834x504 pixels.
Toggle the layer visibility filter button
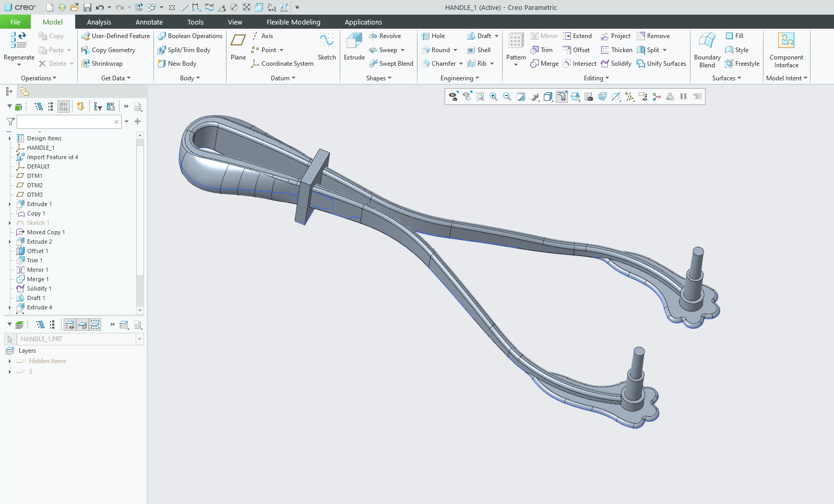(70, 325)
